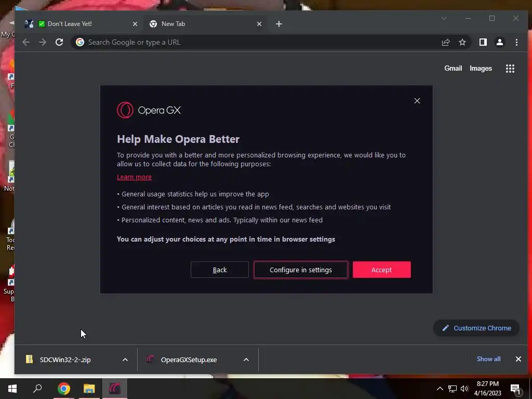Open the Images link
The height and width of the screenshot is (399, 532).
481,68
